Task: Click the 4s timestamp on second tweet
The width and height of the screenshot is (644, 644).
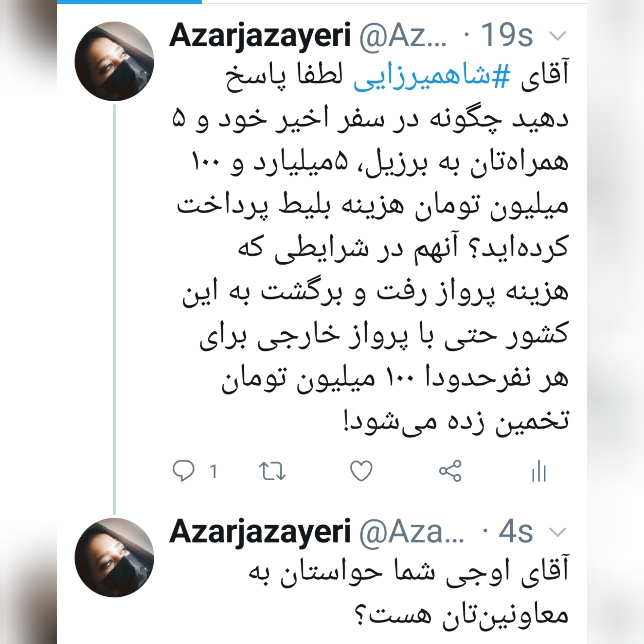Action: (516, 532)
